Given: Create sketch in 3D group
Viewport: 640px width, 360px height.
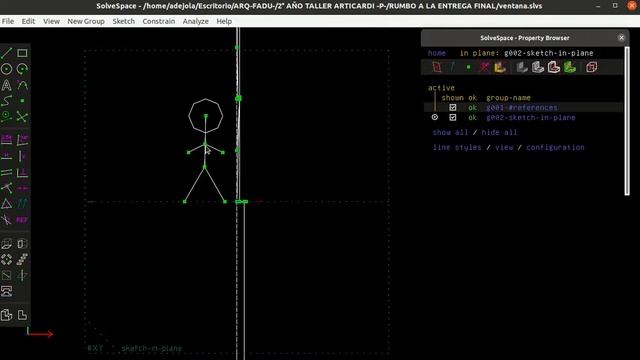Looking at the screenshot, I should pyautogui.click(x=22, y=276).
